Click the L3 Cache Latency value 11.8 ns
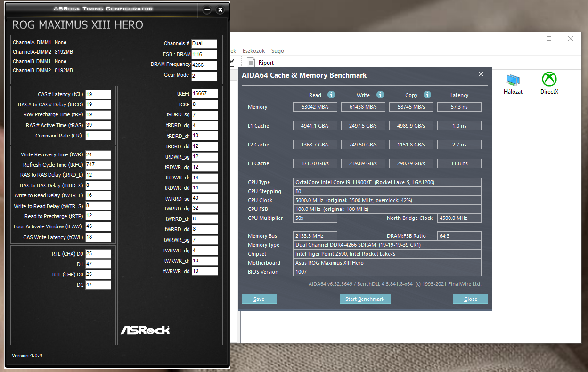 pos(459,163)
